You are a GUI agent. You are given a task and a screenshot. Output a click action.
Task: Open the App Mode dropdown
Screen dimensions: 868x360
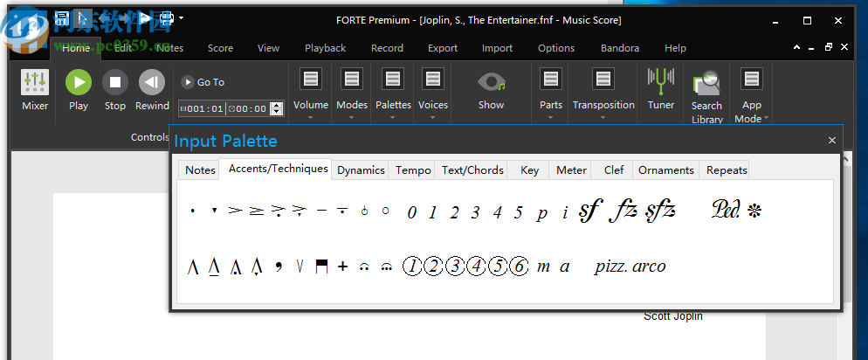751,95
